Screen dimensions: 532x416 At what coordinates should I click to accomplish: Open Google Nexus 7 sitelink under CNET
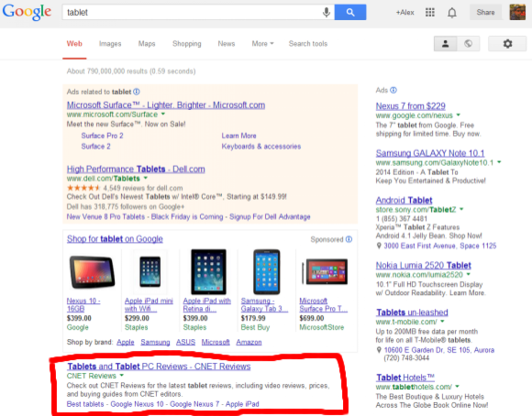[x=194, y=404]
